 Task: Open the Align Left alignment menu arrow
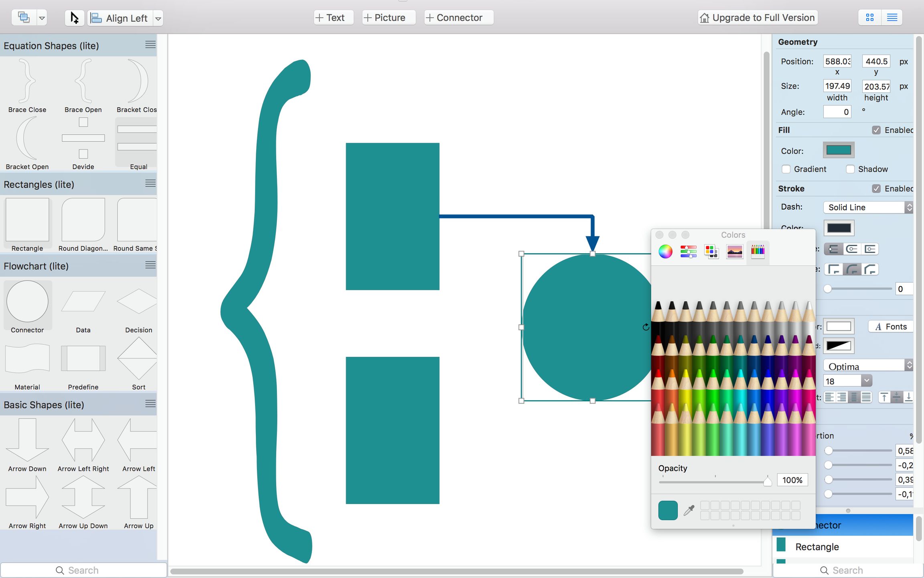pyautogui.click(x=158, y=18)
